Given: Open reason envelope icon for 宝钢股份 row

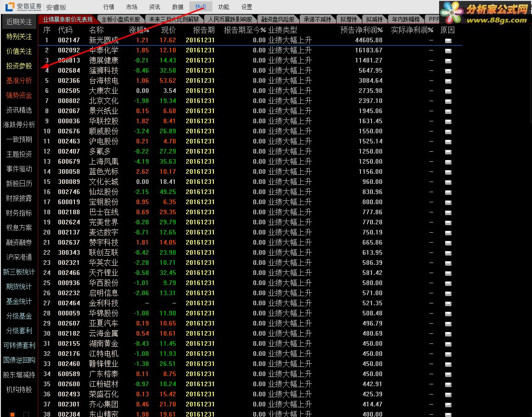Looking at the screenshot, I should coord(448,203).
